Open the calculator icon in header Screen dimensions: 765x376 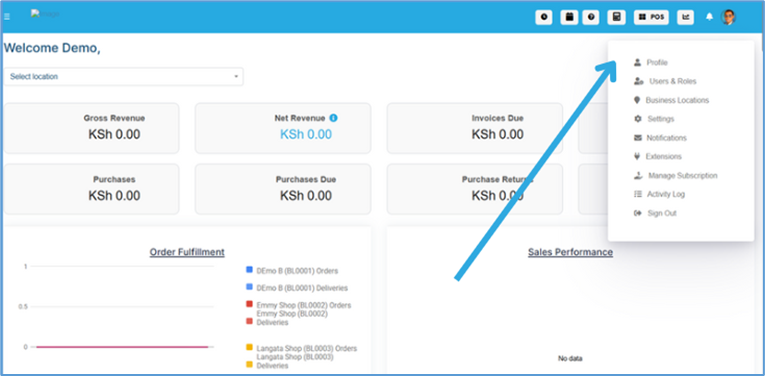[617, 17]
